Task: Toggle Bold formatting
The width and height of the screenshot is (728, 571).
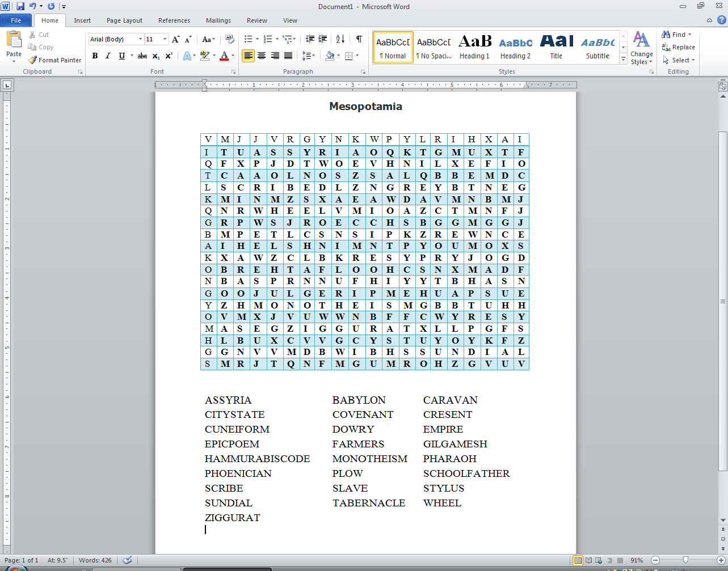Action: pyautogui.click(x=95, y=56)
